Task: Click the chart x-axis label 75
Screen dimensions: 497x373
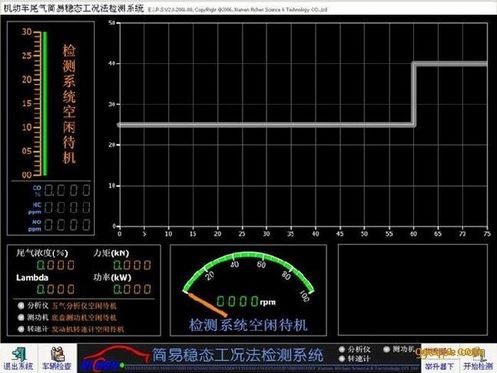Action: click(487, 234)
